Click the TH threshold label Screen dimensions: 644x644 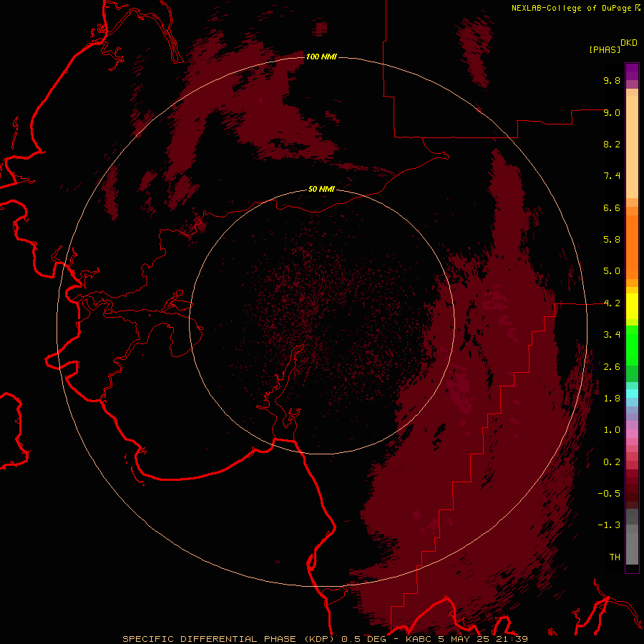(615, 557)
